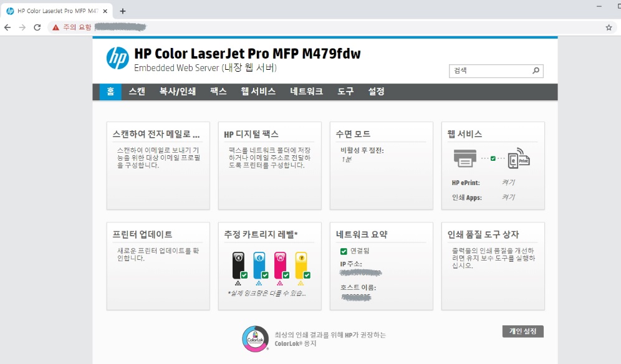Open the HP 디지털 팩스 card heading
Screen dimensions: 621x364
251,134
